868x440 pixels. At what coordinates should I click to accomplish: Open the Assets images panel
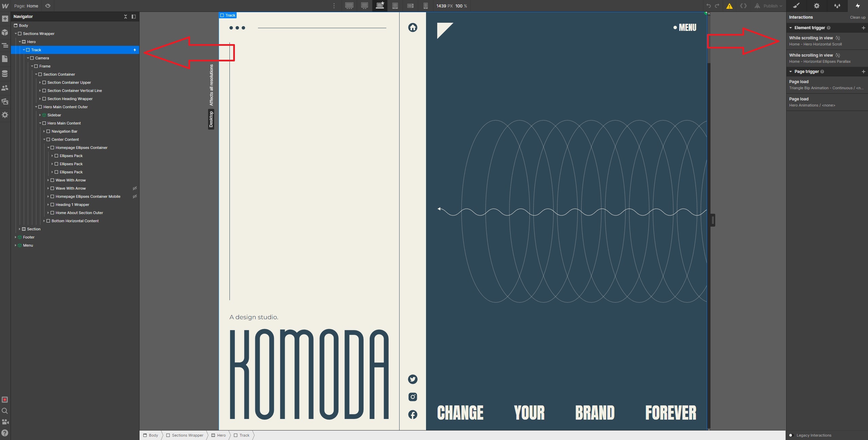(x=5, y=101)
